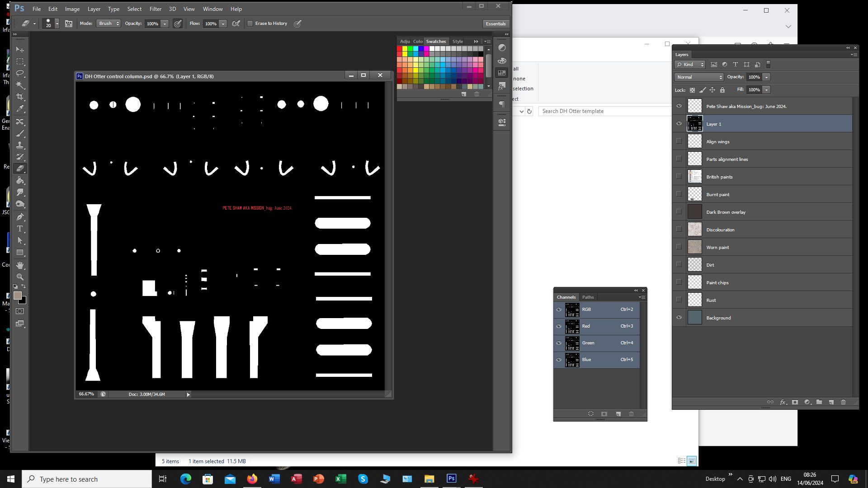Select the Hand tool
The width and height of the screenshot is (868, 488).
[20, 265]
